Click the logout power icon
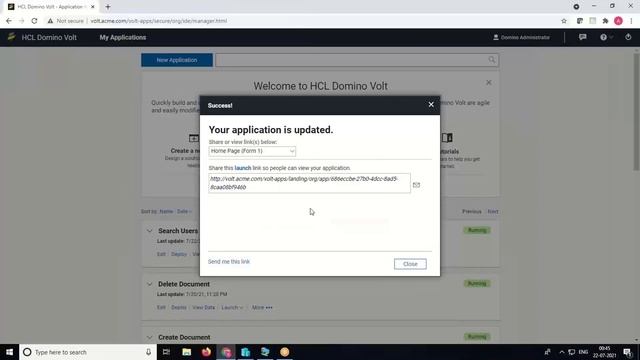This screenshot has height=360, width=640. (628, 37)
